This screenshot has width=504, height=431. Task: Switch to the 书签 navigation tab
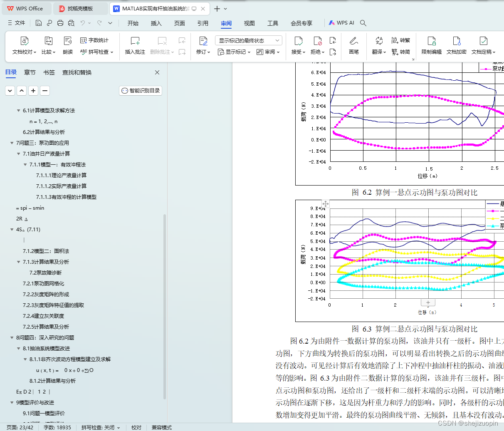(49, 72)
